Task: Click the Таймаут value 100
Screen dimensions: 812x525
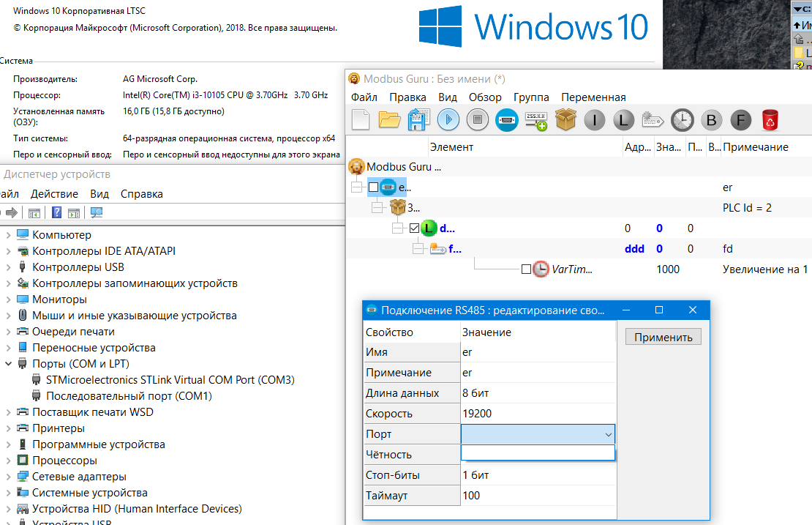Action: click(x=538, y=496)
